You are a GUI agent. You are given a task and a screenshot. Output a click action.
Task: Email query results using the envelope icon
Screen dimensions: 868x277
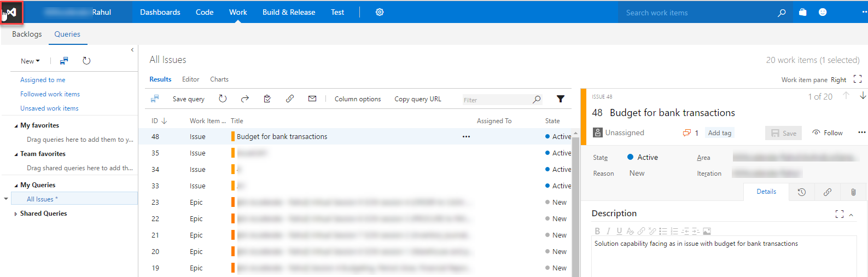tap(312, 99)
